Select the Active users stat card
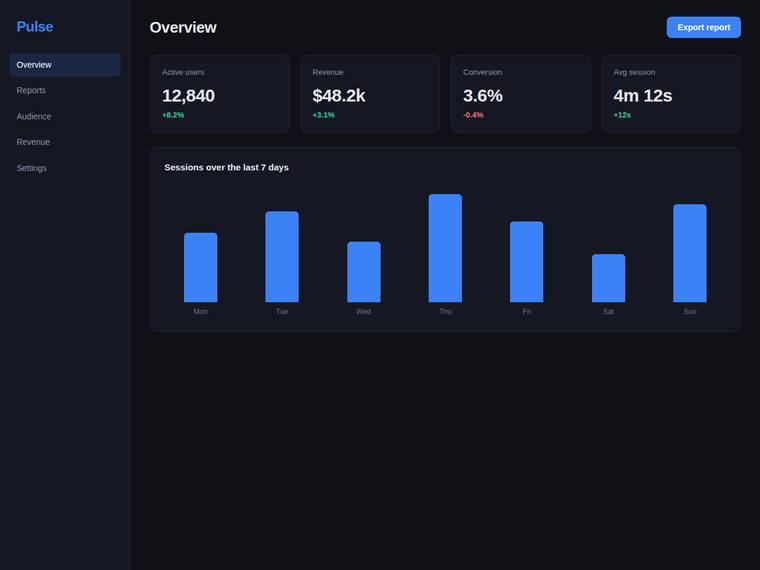 pos(220,94)
